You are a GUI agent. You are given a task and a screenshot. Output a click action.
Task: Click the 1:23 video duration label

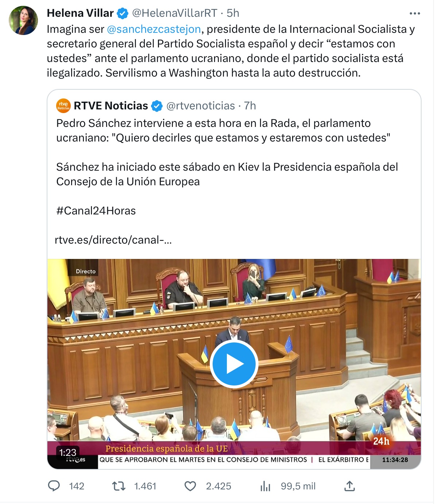pyautogui.click(x=67, y=453)
